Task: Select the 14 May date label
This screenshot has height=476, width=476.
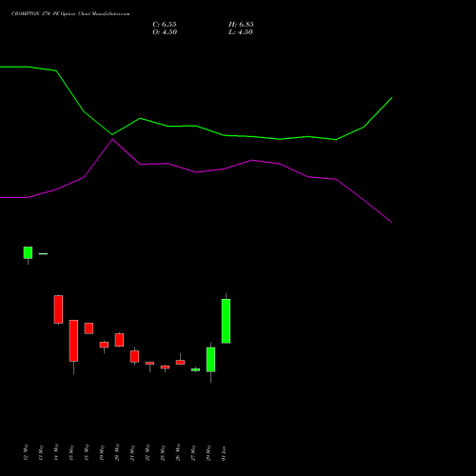Action: (x=56, y=452)
